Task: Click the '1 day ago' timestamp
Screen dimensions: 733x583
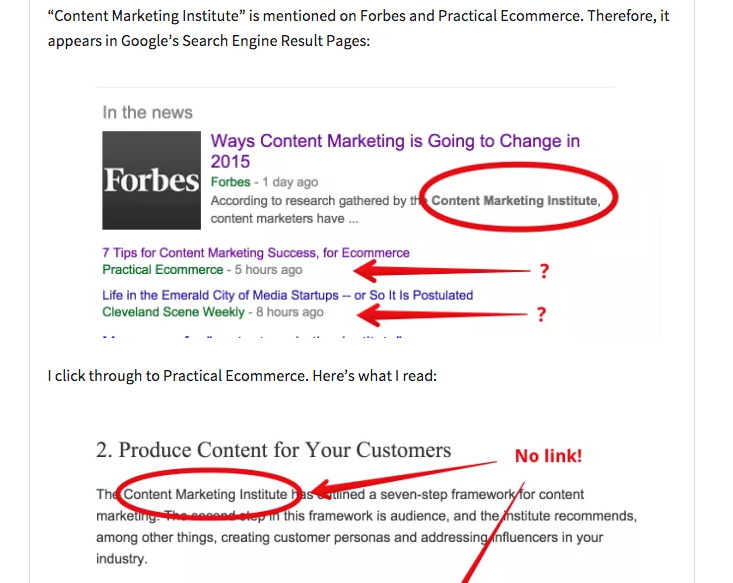Action: tap(290, 182)
